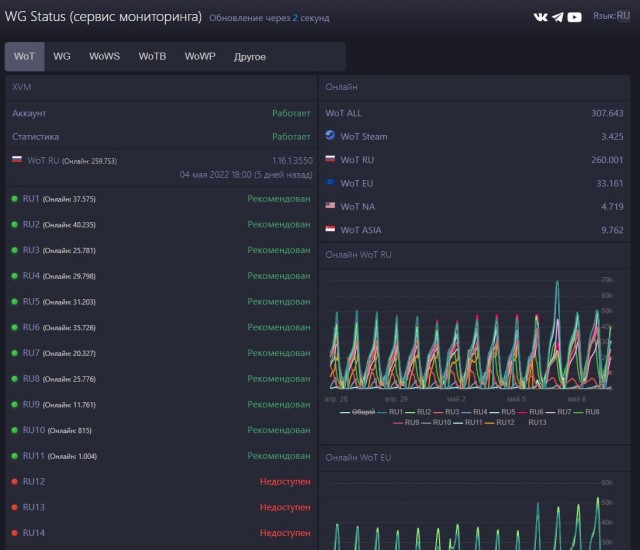Change language via the RU selector
Viewport: 640px width, 550px height.
click(x=623, y=16)
